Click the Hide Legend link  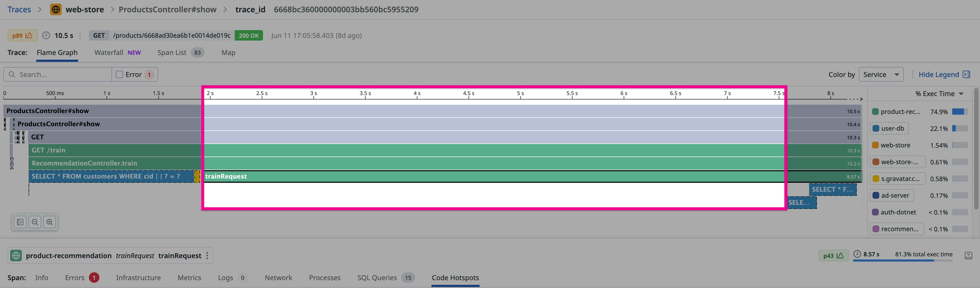[x=939, y=74]
